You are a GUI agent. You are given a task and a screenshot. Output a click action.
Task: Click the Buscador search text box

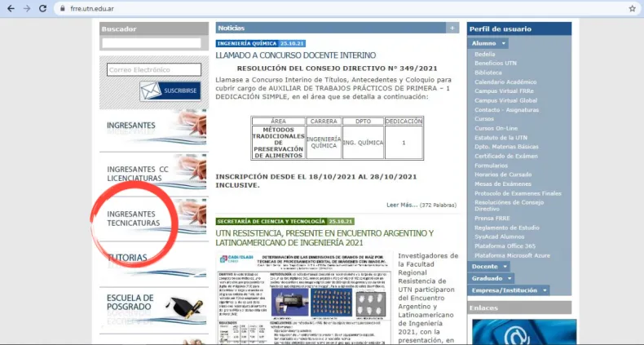pyautogui.click(x=151, y=43)
